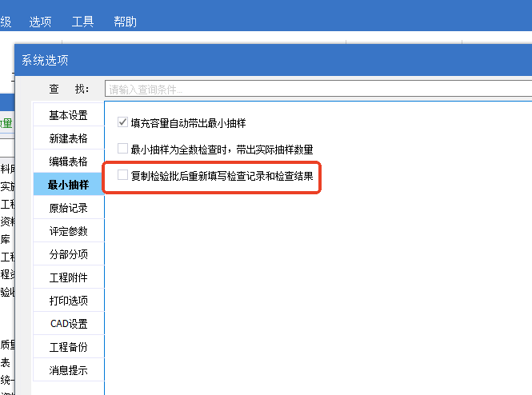
Task: Tick 复制检验批后重新填写检查记录和检查结果 checkbox
Action: pyautogui.click(x=122, y=174)
